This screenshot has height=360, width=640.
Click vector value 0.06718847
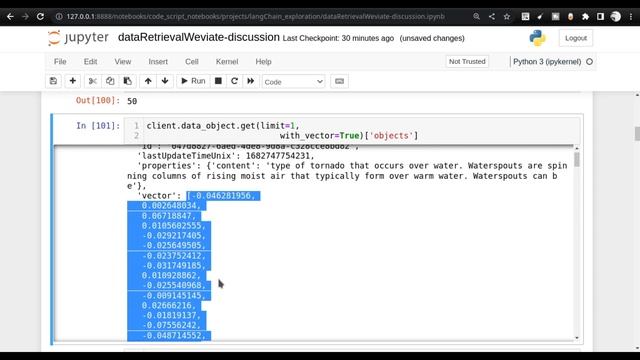point(169,216)
